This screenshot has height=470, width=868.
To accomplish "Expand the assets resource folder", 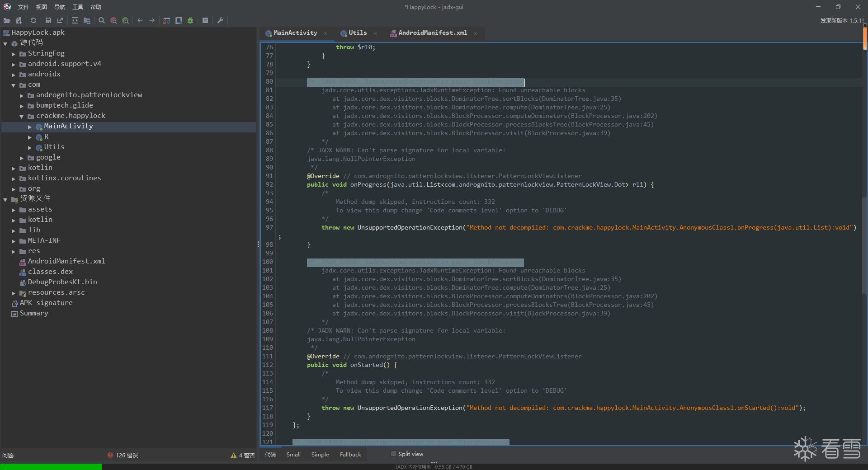I will tap(14, 210).
